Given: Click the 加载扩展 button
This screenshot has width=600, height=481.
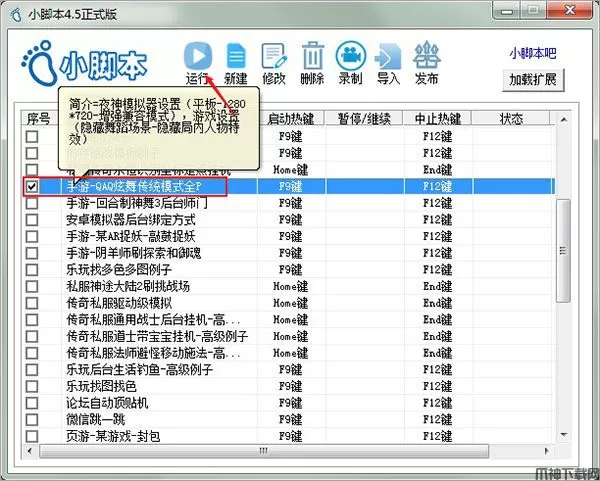Looking at the screenshot, I should point(533,80).
